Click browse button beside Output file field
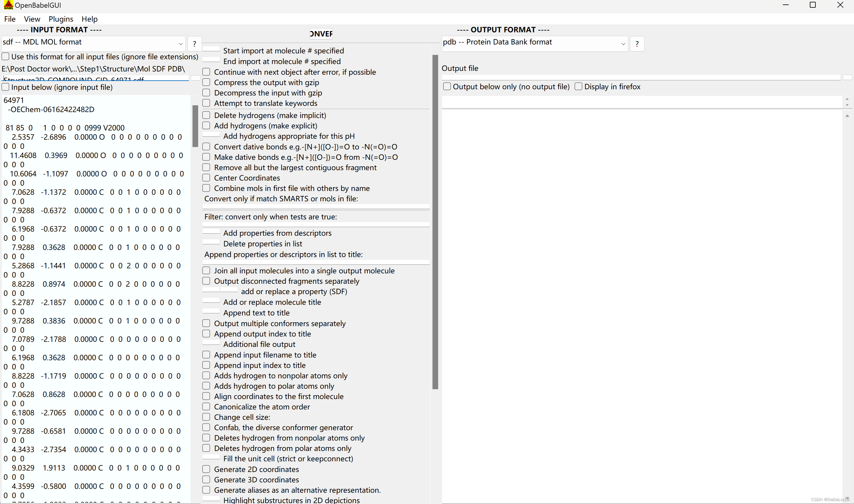 click(847, 77)
